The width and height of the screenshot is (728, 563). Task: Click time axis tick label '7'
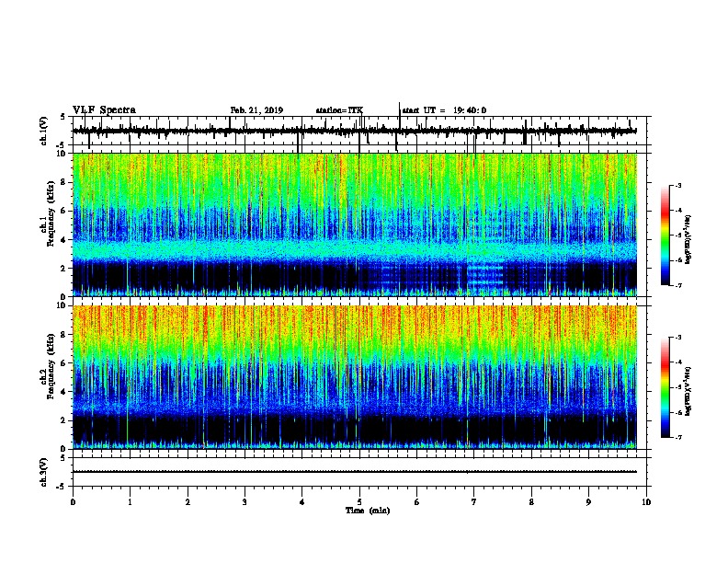tap(474, 502)
